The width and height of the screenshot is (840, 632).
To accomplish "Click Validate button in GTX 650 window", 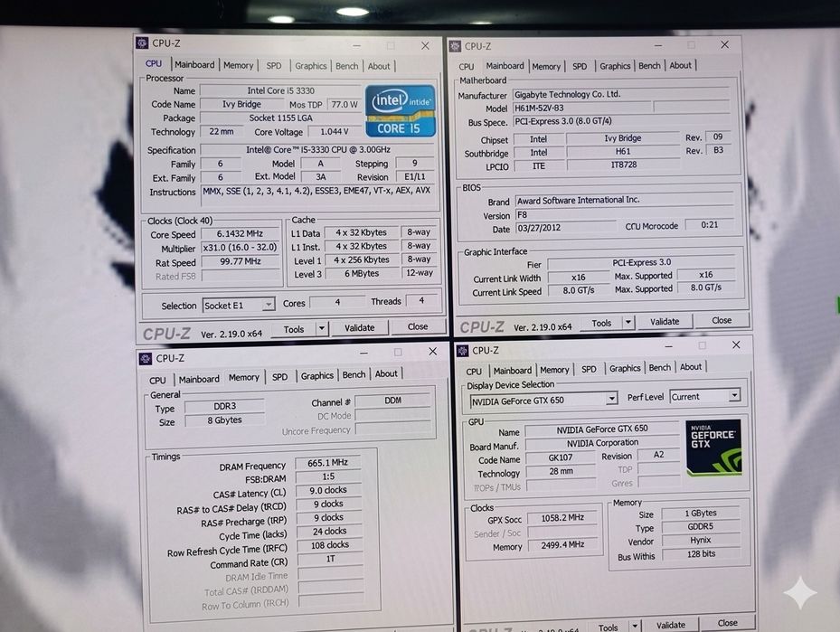I will [671, 625].
